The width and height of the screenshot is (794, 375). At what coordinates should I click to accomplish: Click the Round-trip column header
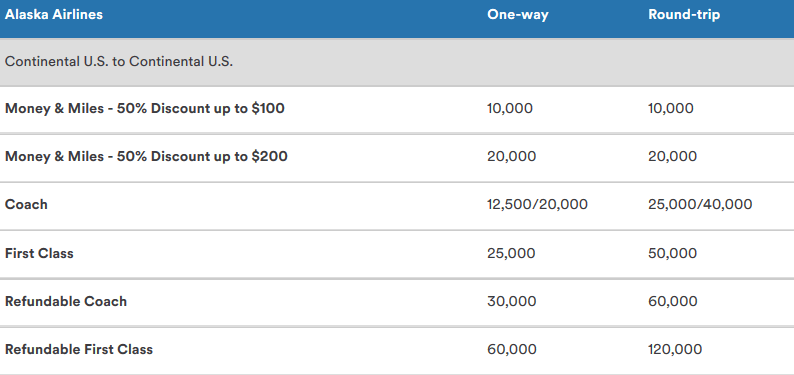684,15
